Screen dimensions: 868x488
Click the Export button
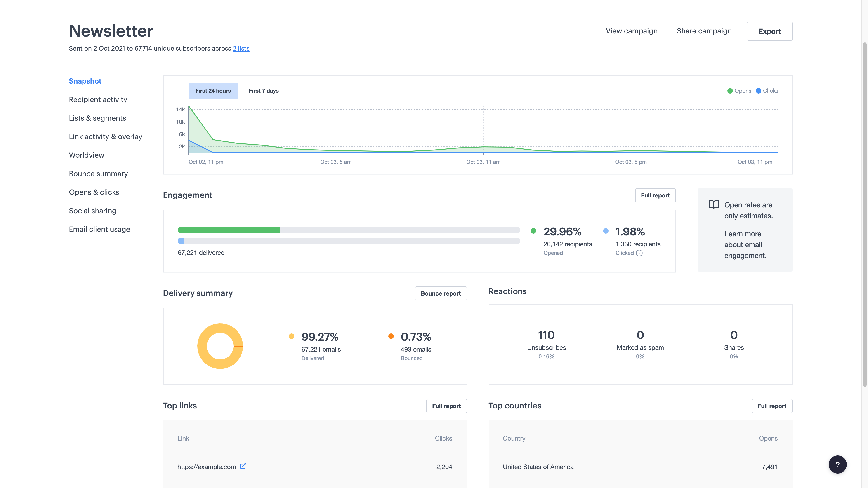[769, 31]
